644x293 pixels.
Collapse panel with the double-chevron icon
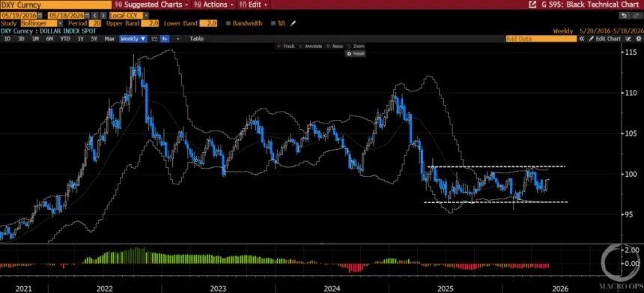pyautogui.click(x=582, y=39)
